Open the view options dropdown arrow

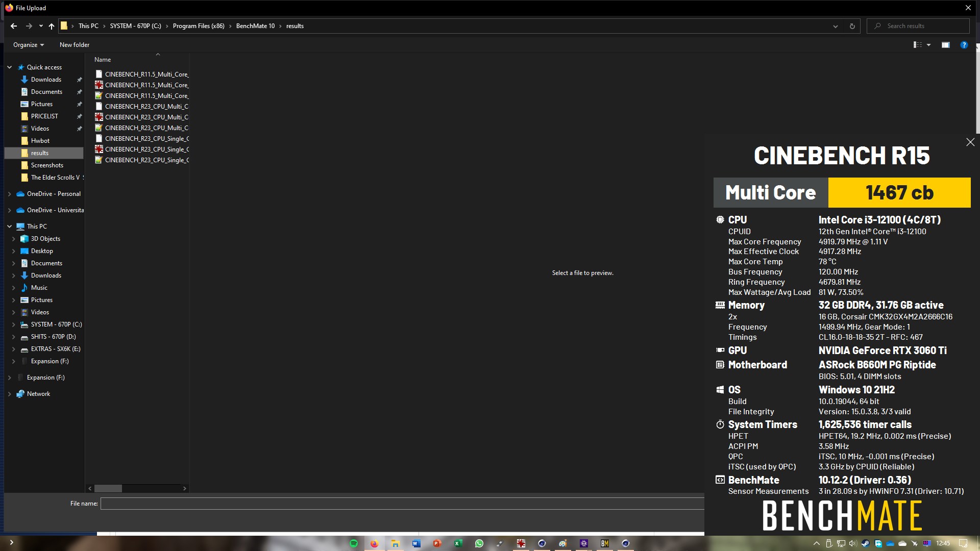(x=928, y=45)
